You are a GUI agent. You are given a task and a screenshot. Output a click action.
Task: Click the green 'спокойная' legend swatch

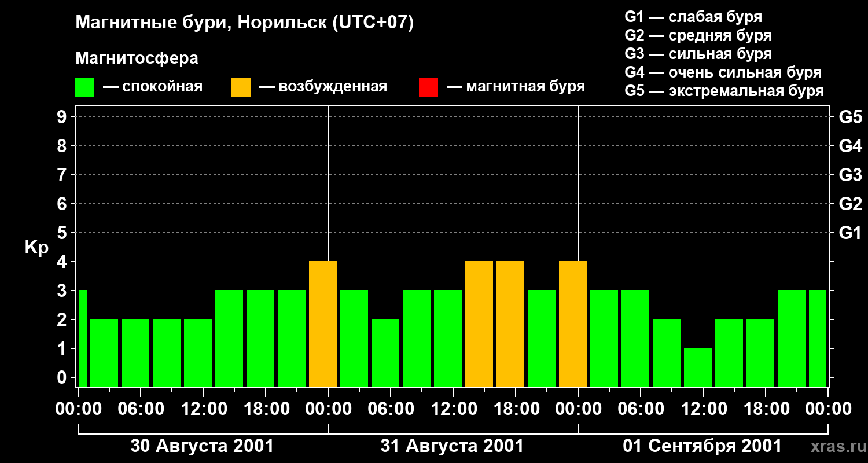click(x=84, y=87)
